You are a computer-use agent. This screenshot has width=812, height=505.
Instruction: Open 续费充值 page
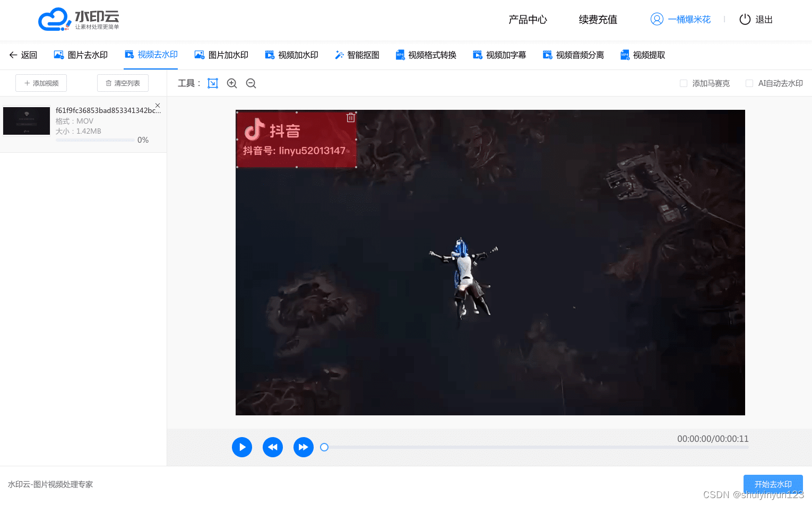598,20
